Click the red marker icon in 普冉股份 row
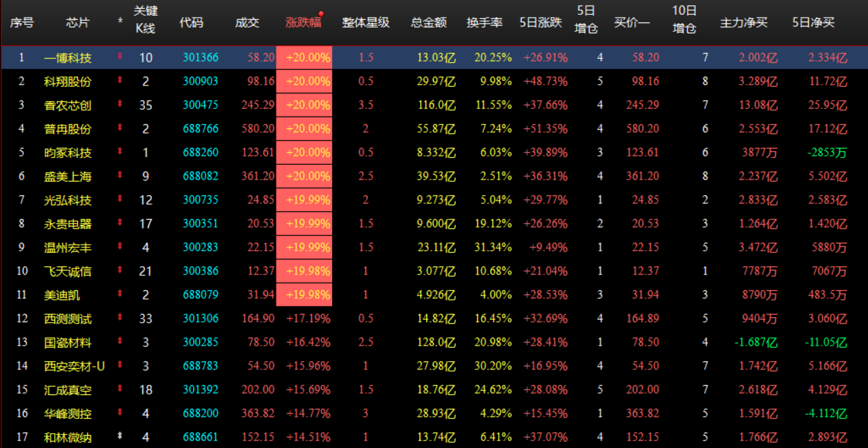Screen dimensions: 868x448 tap(120, 128)
